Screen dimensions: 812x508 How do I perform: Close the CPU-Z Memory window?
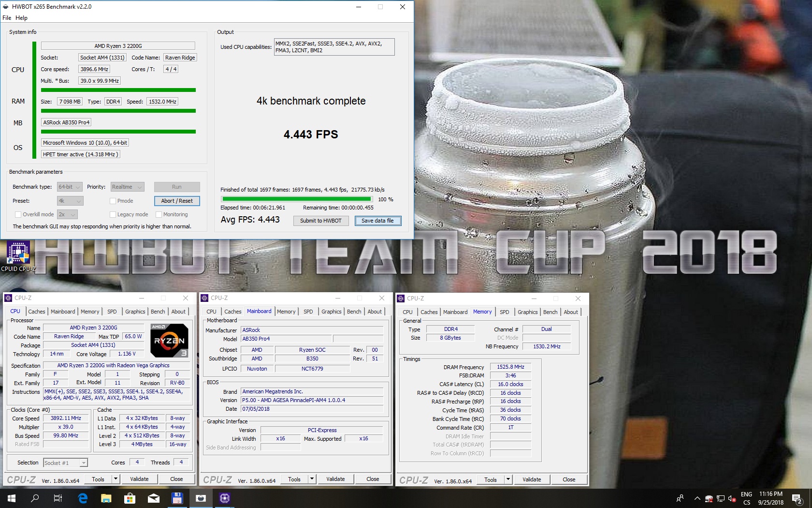click(x=578, y=299)
